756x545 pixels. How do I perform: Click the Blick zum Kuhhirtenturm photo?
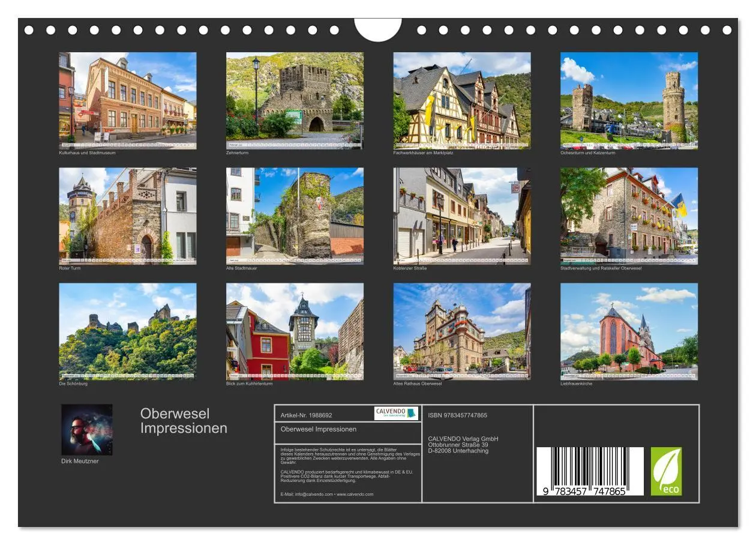tap(295, 331)
